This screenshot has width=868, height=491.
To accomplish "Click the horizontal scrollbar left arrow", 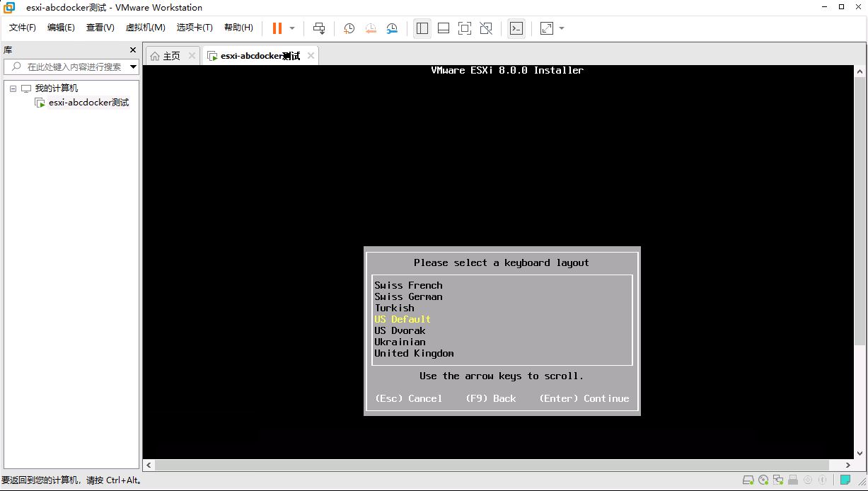I will click(x=149, y=466).
